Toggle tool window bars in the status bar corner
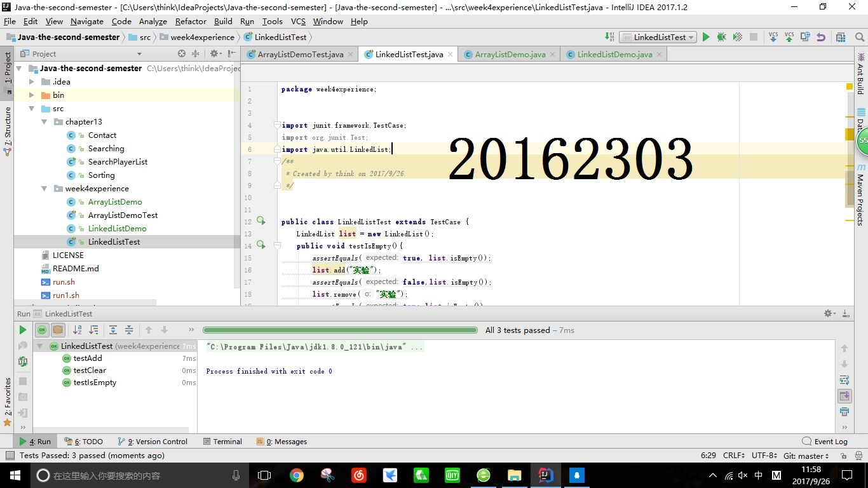Viewport: 868px width, 488px height. tap(10, 456)
